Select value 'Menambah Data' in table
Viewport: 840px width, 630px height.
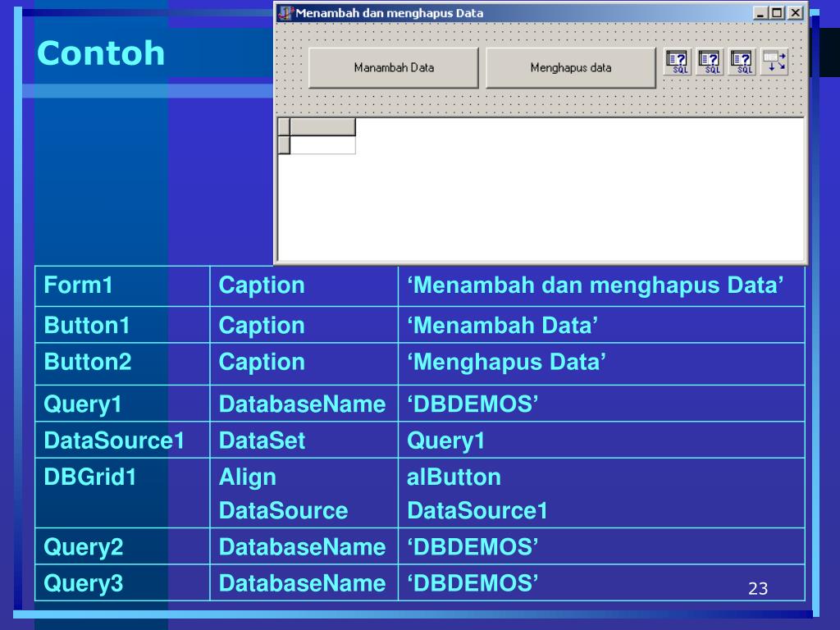click(503, 326)
